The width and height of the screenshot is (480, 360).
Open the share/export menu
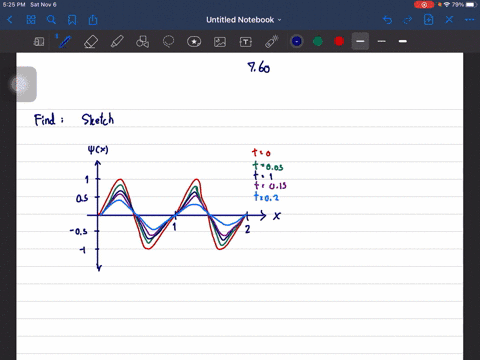(93, 20)
